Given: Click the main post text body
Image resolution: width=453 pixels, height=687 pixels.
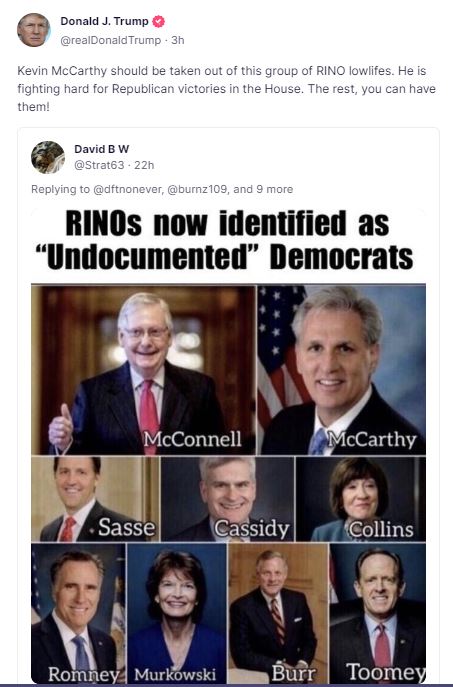Looking at the screenshot, I should [x=226, y=89].
